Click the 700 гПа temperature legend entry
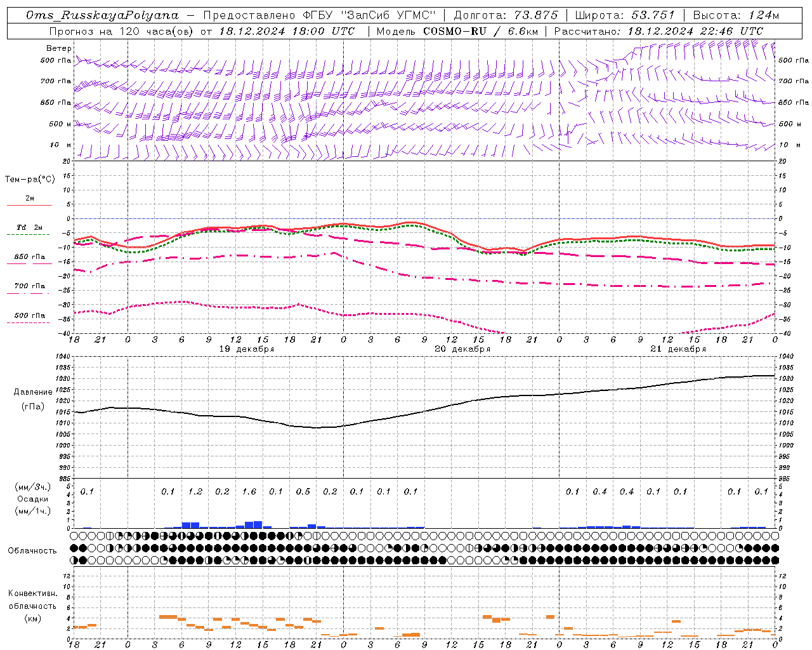The width and height of the screenshot is (812, 650). click(30, 286)
